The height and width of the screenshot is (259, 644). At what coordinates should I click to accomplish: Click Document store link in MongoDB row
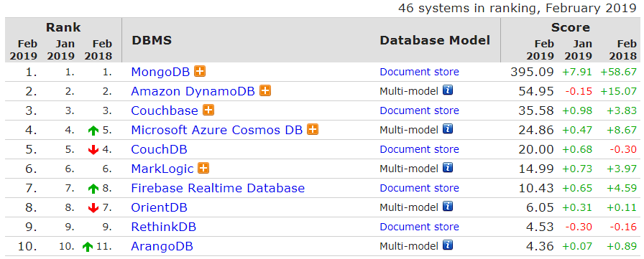tap(419, 72)
